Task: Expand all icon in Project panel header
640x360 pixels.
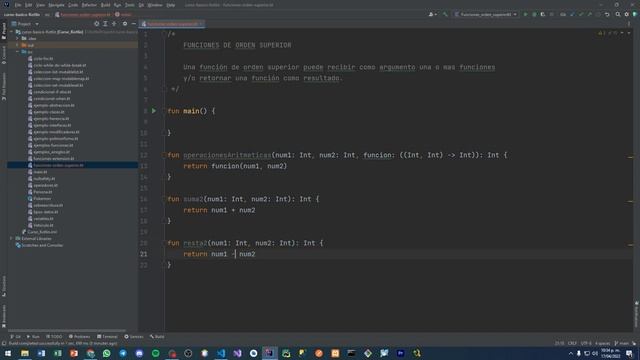Action: pyautogui.click(x=105, y=24)
